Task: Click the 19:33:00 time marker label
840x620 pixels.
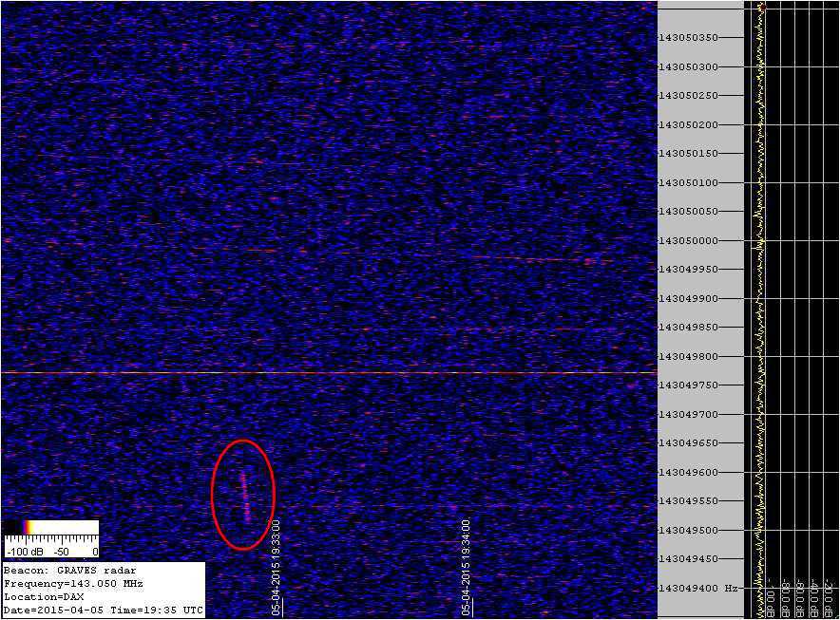Action: tap(277, 567)
